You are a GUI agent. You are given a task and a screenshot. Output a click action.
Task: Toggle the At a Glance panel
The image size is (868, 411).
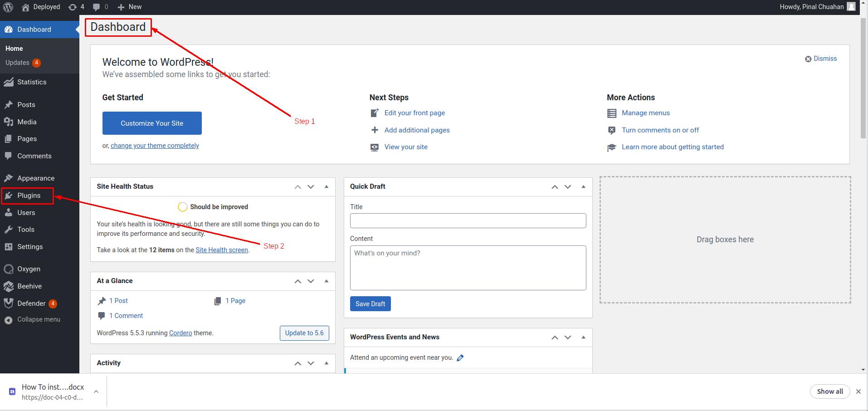coord(327,281)
